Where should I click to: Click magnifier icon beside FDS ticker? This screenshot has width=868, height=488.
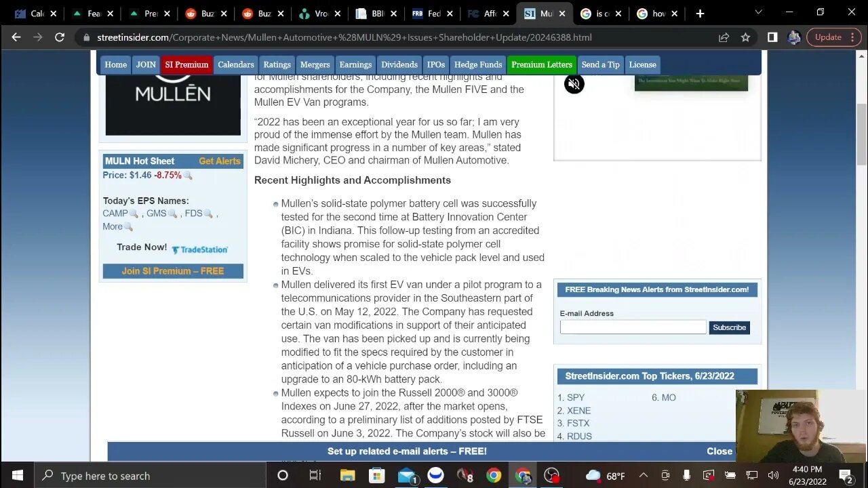pos(209,213)
